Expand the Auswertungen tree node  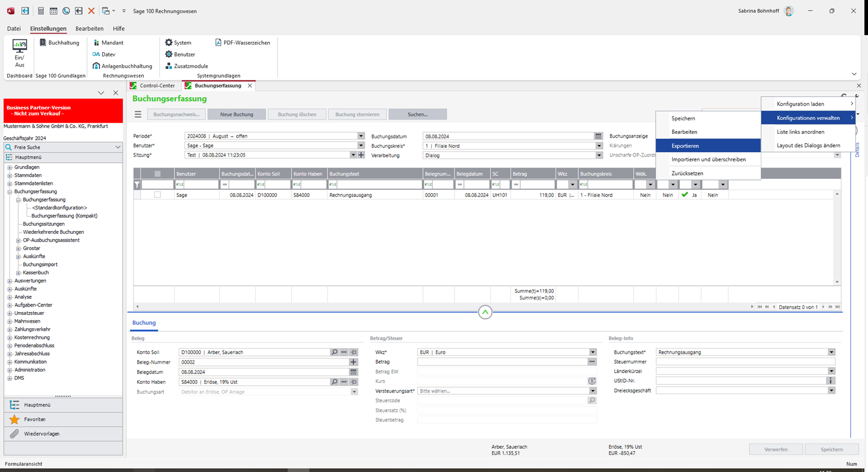(x=9, y=281)
